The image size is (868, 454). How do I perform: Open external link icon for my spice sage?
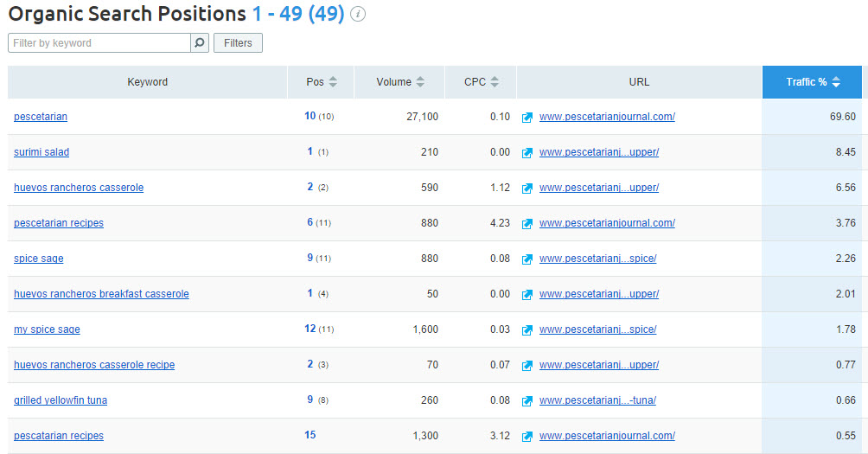click(x=527, y=329)
